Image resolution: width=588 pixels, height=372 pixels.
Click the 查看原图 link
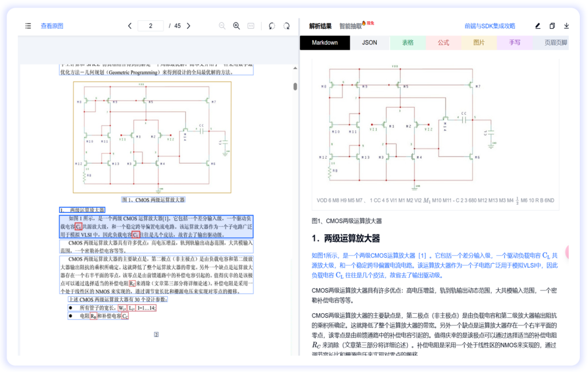(51, 26)
